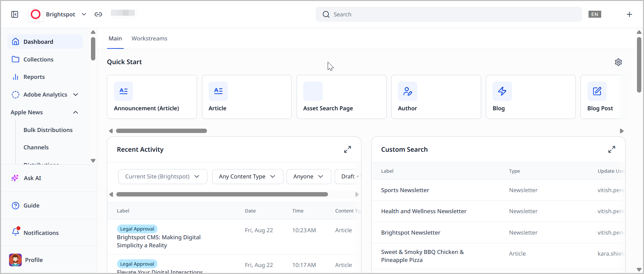Click filter bar scroll left arrow
Viewport: 644px width, 274px height.
pyautogui.click(x=111, y=194)
